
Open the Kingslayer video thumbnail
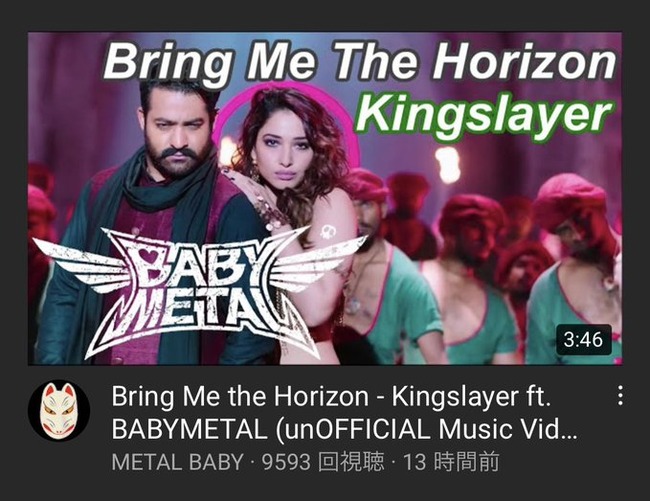[325, 198]
